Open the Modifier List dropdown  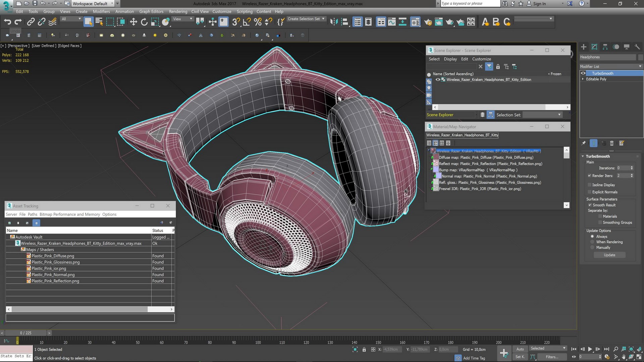point(611,66)
